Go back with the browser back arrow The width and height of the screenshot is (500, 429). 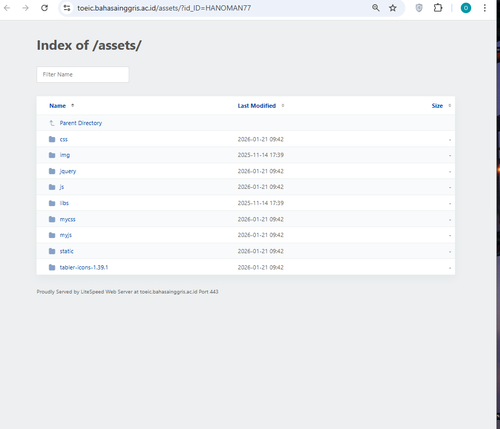click(7, 8)
